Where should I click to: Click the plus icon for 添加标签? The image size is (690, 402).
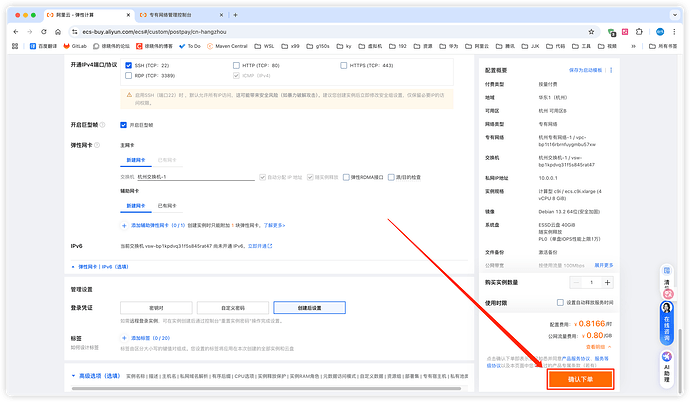[123, 338]
